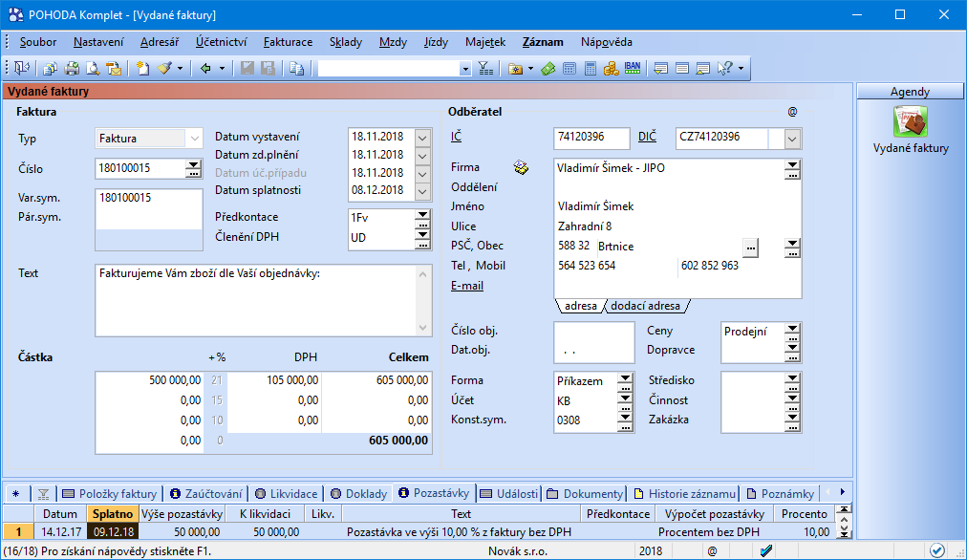The image size is (967, 560).
Task: Open the toolbar search combo box arrow
Action: (465, 69)
